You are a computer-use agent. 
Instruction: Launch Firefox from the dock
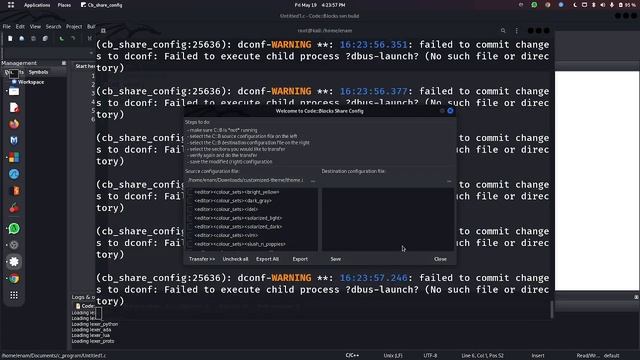pyautogui.click(x=14, y=124)
